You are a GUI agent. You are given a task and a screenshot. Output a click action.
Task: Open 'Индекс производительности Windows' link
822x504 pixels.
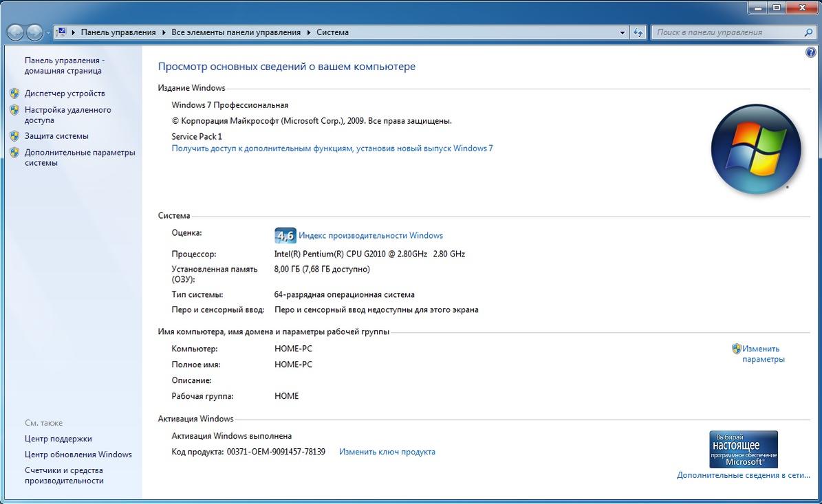[371, 236]
